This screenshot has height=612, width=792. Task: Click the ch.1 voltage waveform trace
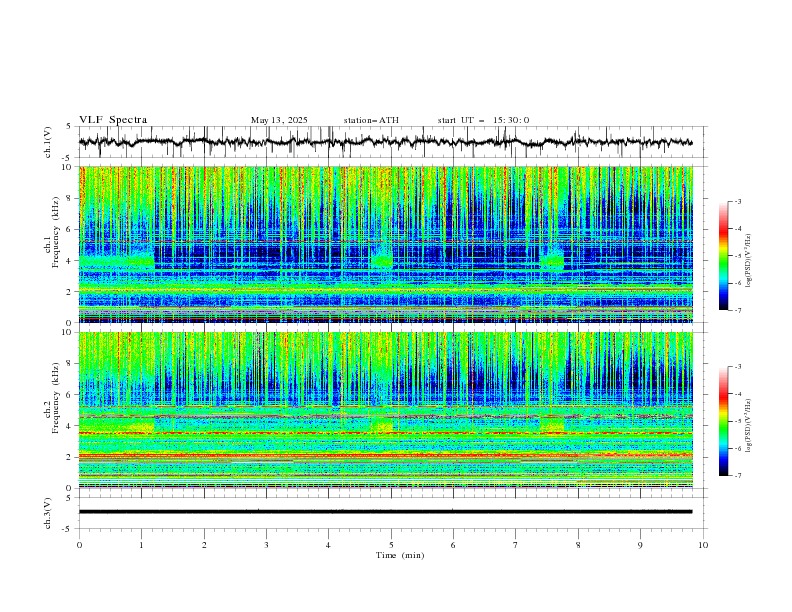pos(386,142)
